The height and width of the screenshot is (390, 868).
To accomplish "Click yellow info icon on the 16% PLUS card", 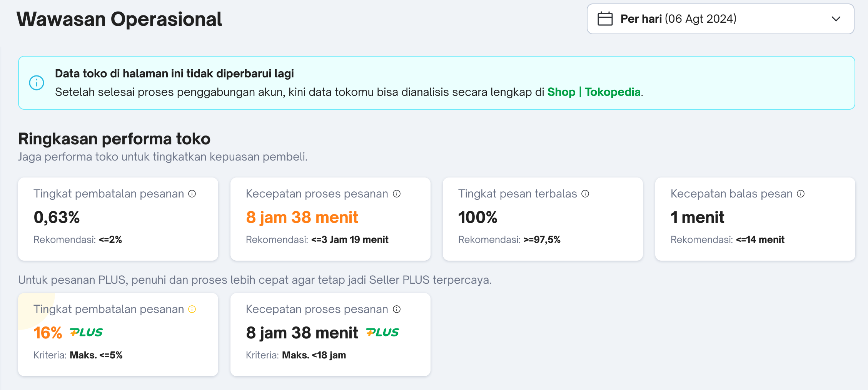I will tap(192, 309).
